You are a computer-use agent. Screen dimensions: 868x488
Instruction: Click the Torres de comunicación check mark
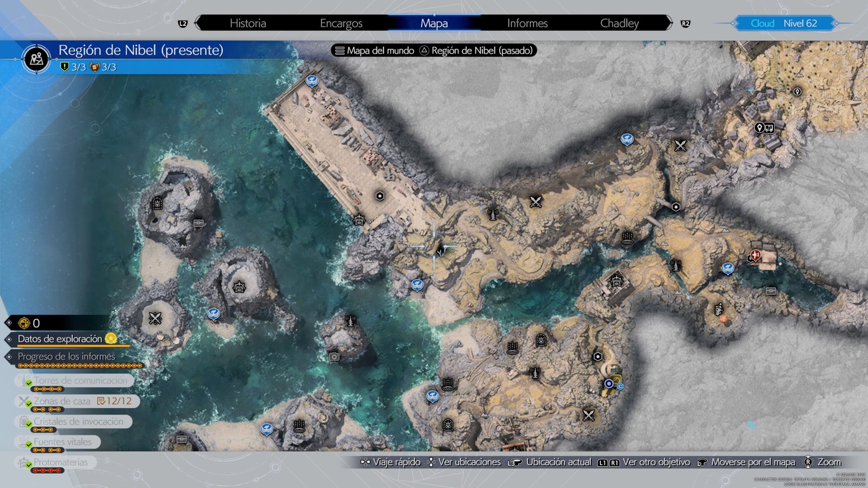(x=29, y=383)
